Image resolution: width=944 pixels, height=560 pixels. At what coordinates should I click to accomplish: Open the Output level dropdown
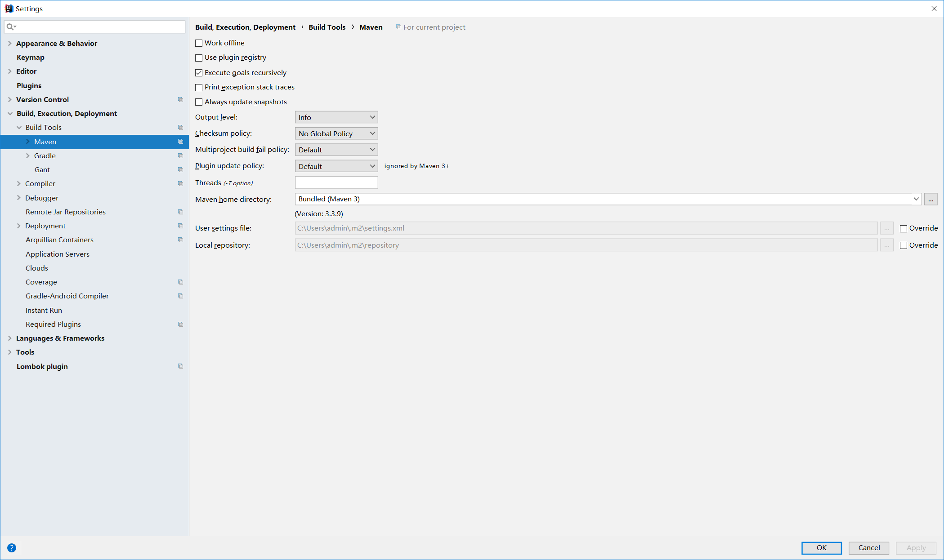tap(336, 117)
